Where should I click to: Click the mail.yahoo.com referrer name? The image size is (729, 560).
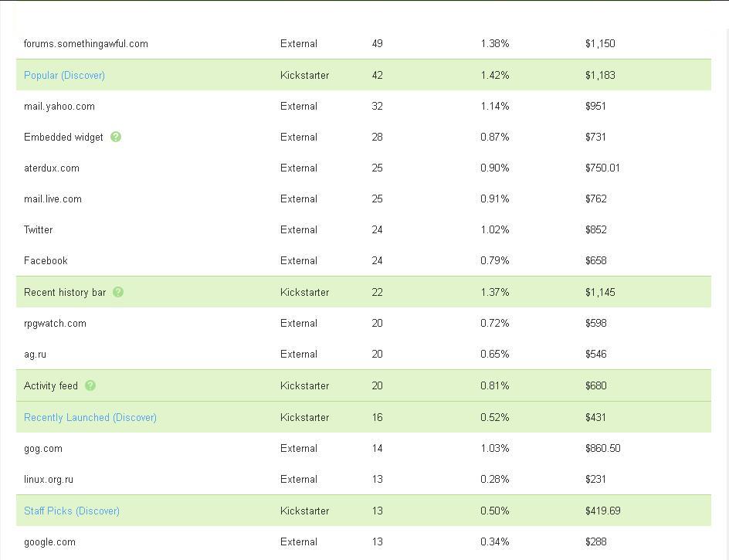point(59,106)
